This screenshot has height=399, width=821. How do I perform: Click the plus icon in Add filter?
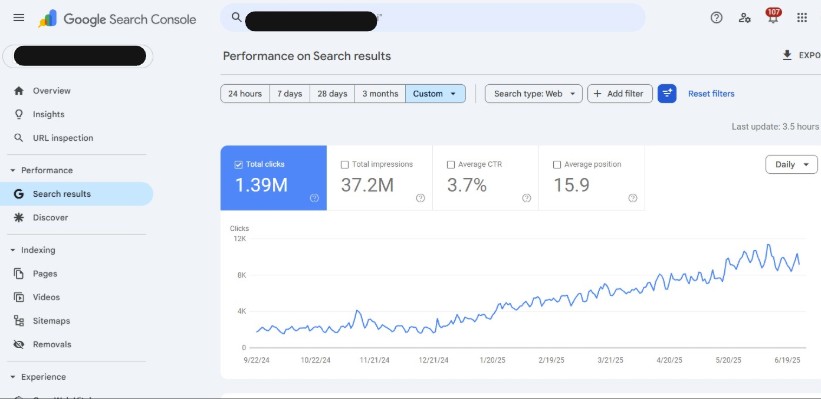click(x=597, y=94)
